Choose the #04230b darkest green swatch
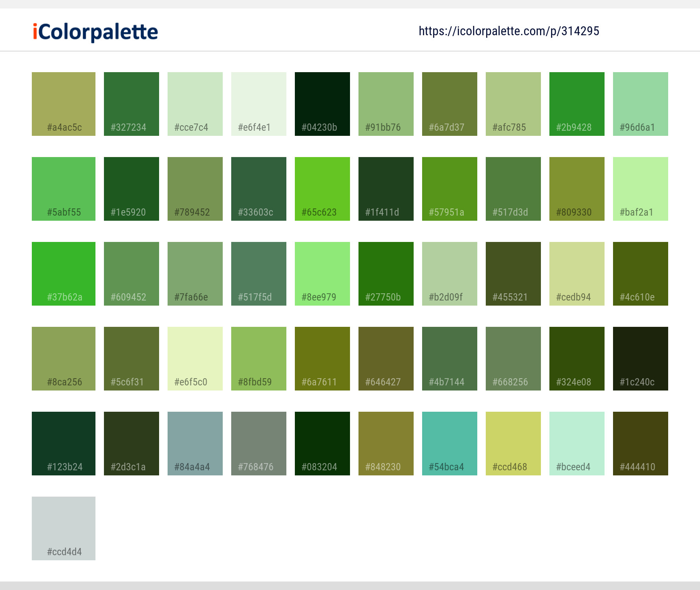This screenshot has width=700, height=590. click(x=322, y=104)
